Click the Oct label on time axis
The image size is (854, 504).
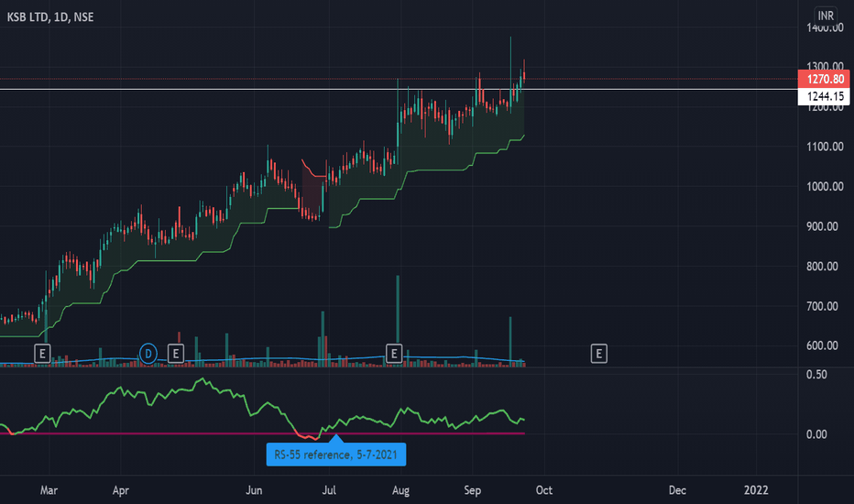click(543, 490)
